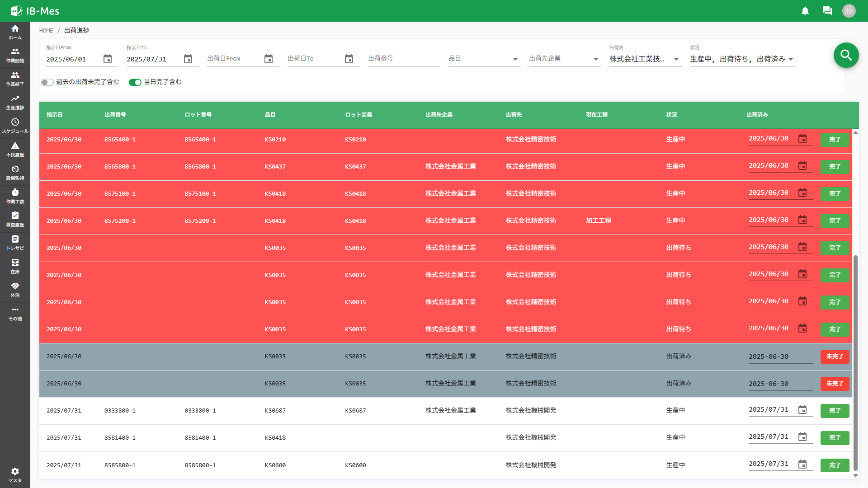Open the notifications bell icon
868x488 pixels.
(x=805, y=11)
